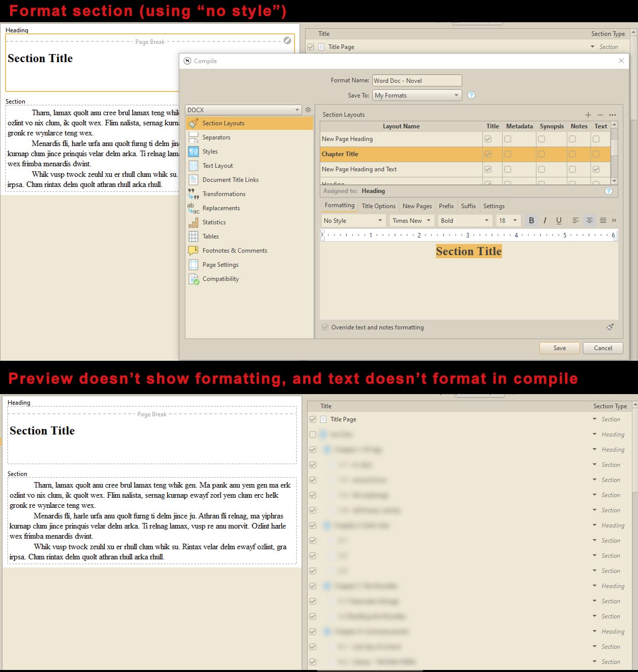
Task: Click the Save button
Action: 559,348
